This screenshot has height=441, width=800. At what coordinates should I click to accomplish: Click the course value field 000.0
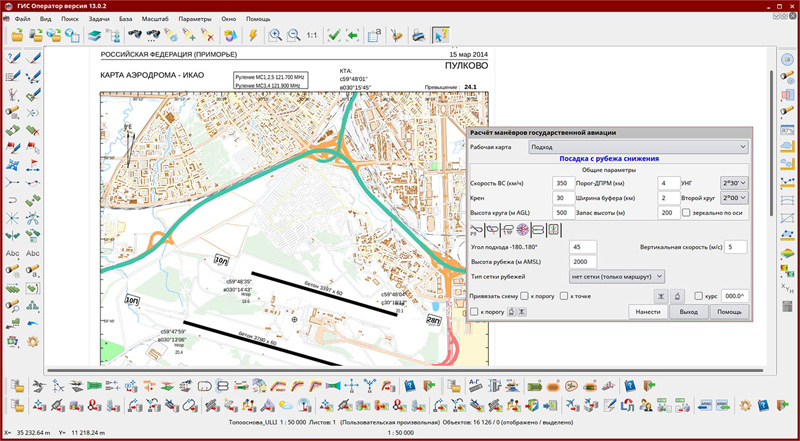735,296
